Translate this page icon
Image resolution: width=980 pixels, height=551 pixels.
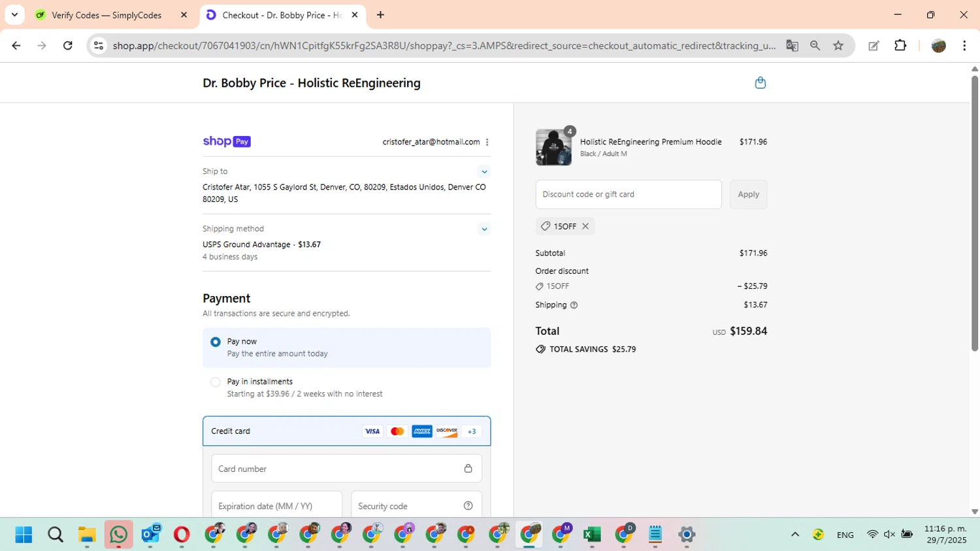point(792,46)
